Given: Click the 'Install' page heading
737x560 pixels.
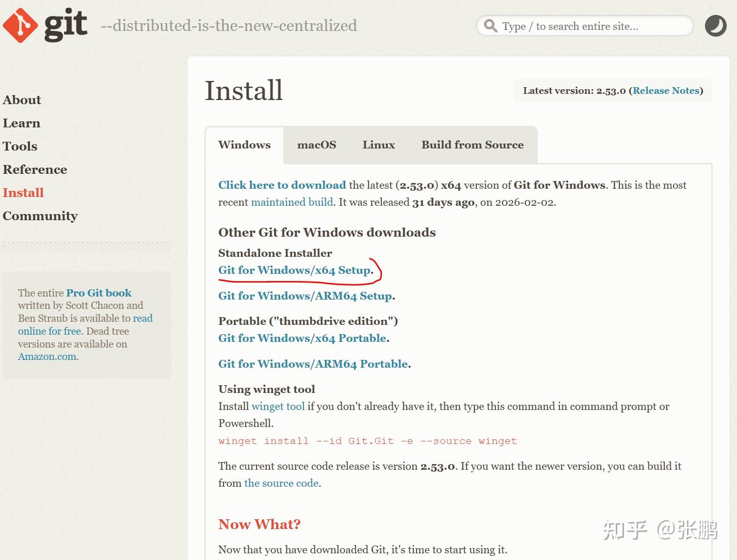Looking at the screenshot, I should [x=244, y=91].
